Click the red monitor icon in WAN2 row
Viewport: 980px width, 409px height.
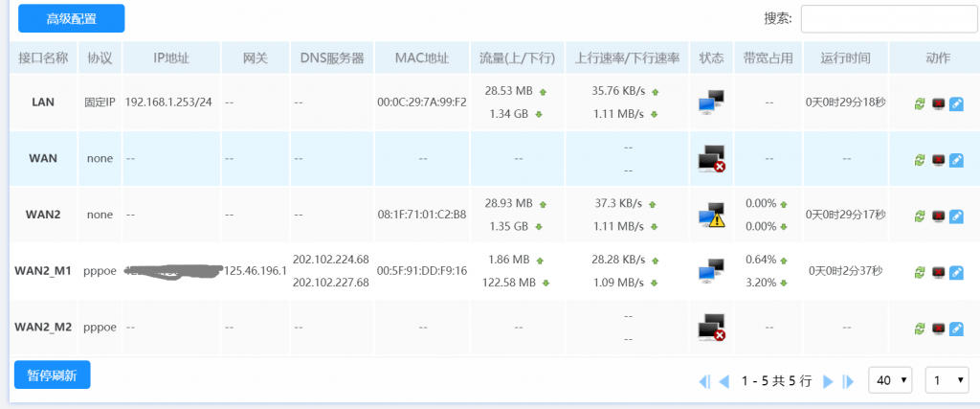coord(938,216)
